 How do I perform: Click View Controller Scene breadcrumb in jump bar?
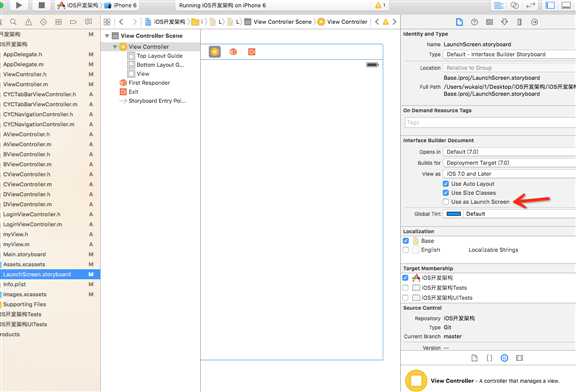(278, 22)
